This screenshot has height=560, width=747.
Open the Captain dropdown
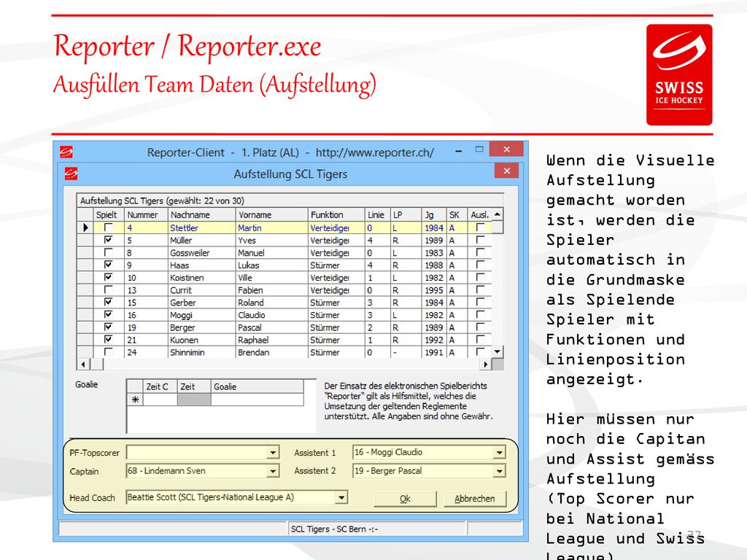point(273,471)
